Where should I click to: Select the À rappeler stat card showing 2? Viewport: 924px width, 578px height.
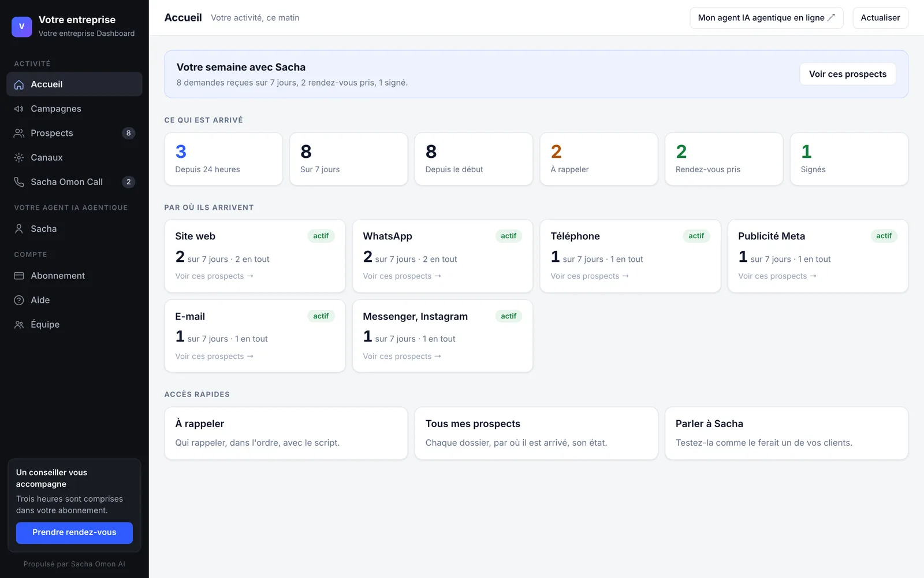tap(599, 159)
